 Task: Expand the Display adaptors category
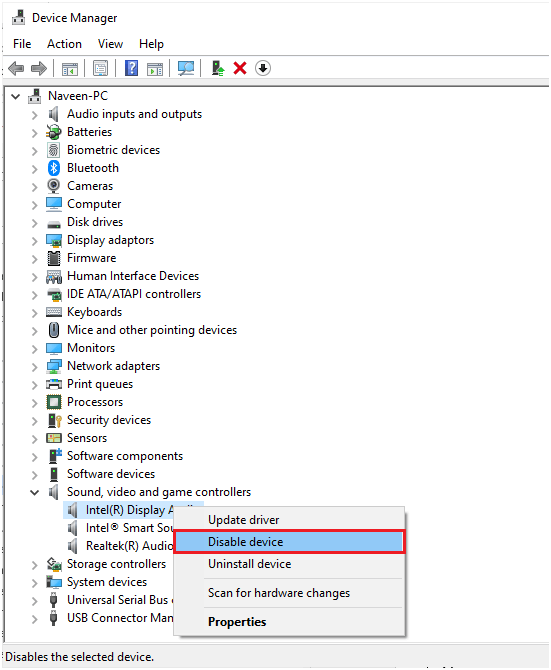35,241
